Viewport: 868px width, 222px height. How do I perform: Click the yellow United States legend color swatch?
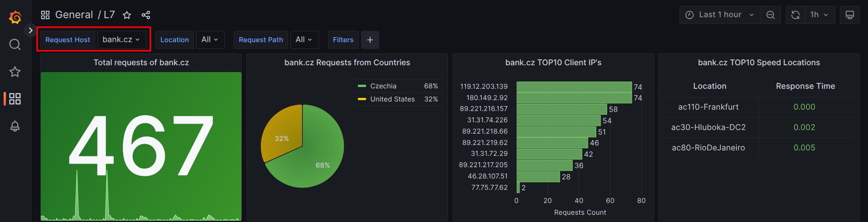click(362, 99)
